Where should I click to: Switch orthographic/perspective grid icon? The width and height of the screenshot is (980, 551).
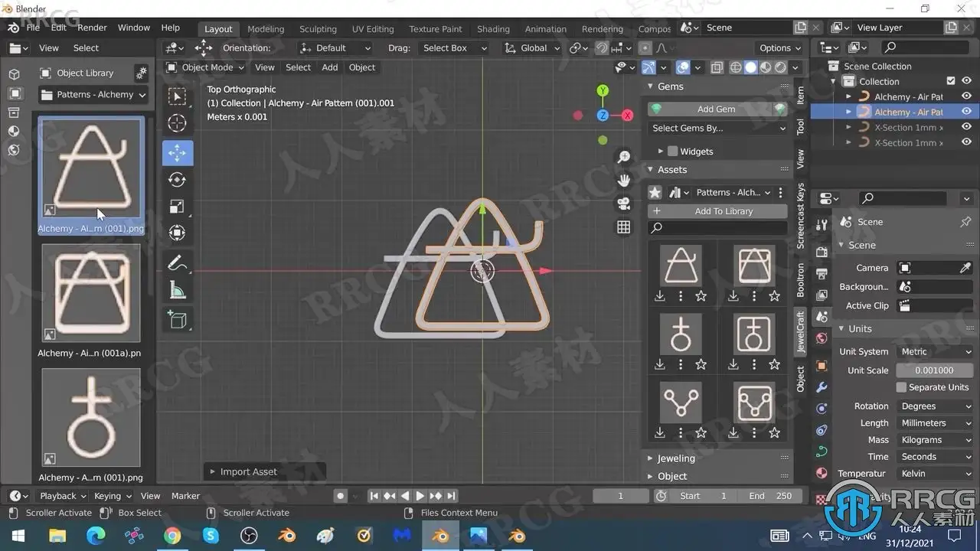click(624, 227)
